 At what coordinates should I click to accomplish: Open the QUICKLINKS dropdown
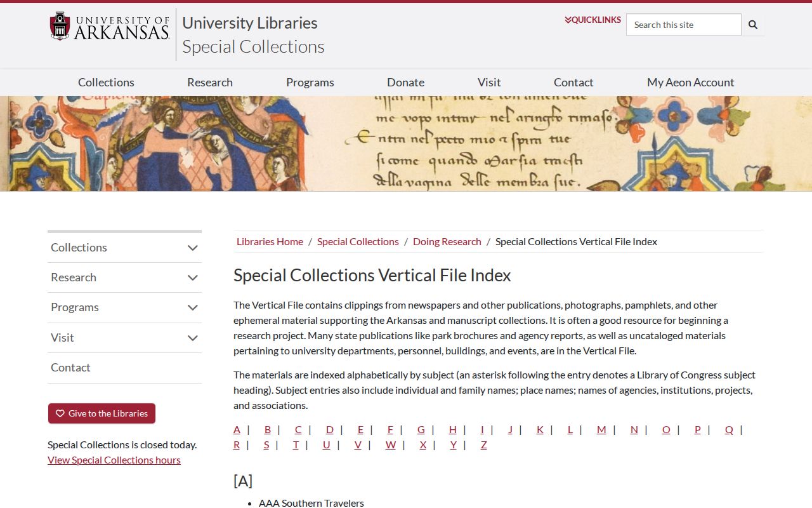[x=593, y=20]
